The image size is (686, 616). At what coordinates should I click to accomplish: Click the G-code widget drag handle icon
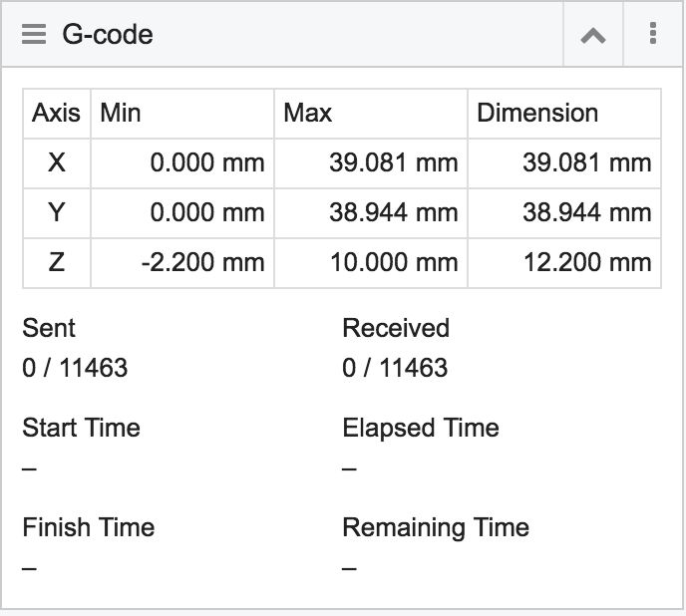(34, 35)
